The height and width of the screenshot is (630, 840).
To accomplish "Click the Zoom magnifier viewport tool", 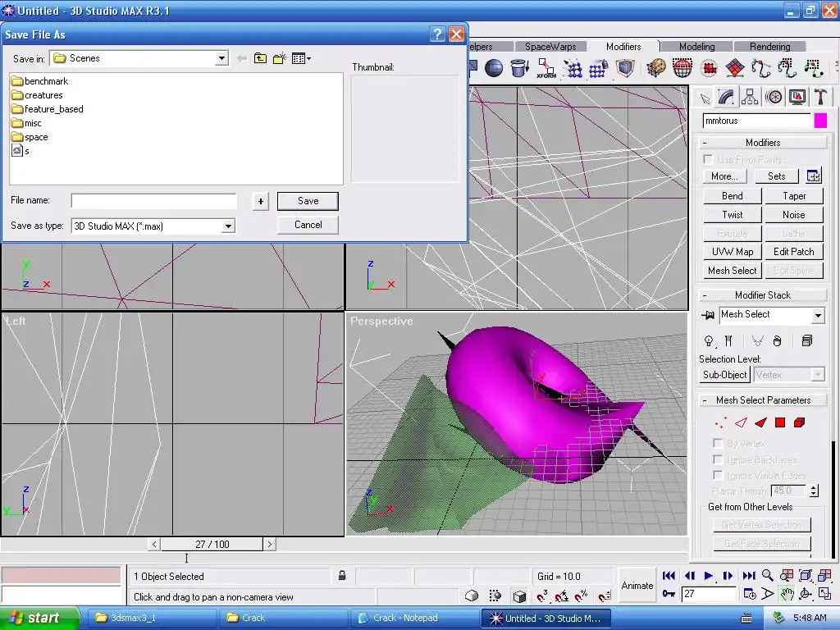I will (768, 575).
